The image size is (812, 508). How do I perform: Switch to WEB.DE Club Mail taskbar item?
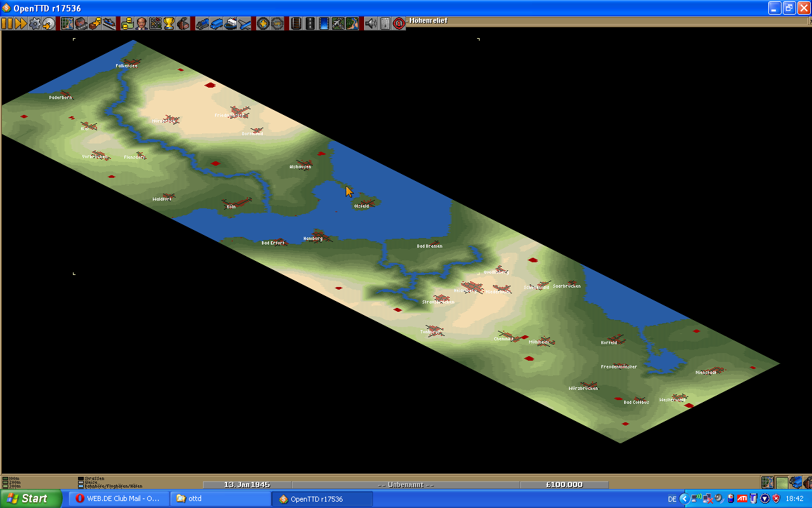point(119,498)
